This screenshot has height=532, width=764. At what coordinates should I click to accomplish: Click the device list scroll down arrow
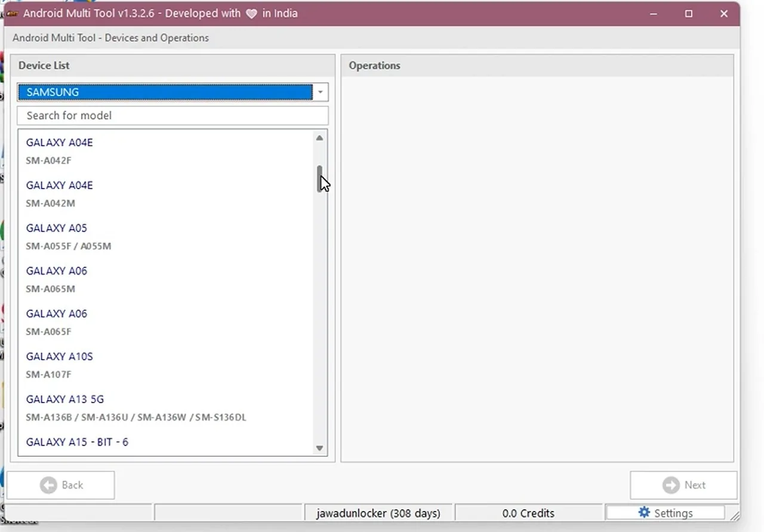pyautogui.click(x=320, y=448)
